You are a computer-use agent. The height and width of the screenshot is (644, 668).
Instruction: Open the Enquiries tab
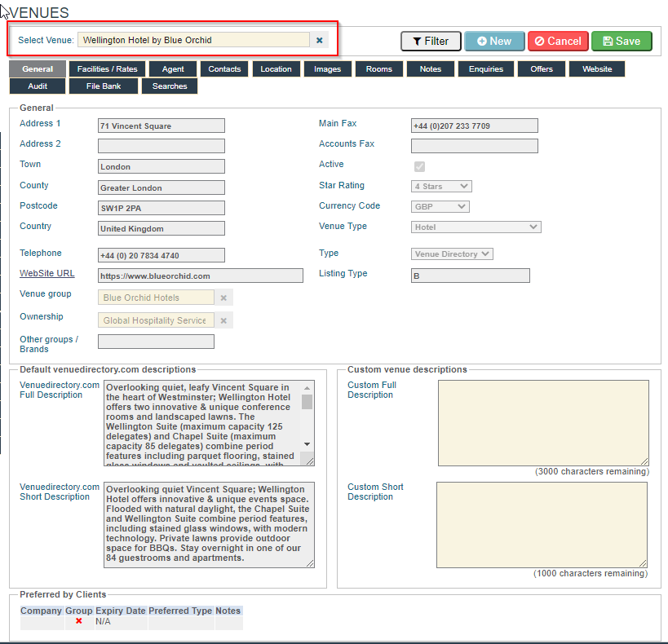click(486, 69)
